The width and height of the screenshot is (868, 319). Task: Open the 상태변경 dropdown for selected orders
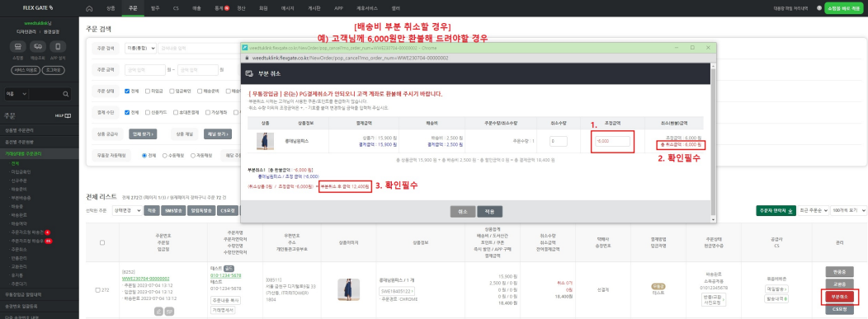[x=126, y=211]
